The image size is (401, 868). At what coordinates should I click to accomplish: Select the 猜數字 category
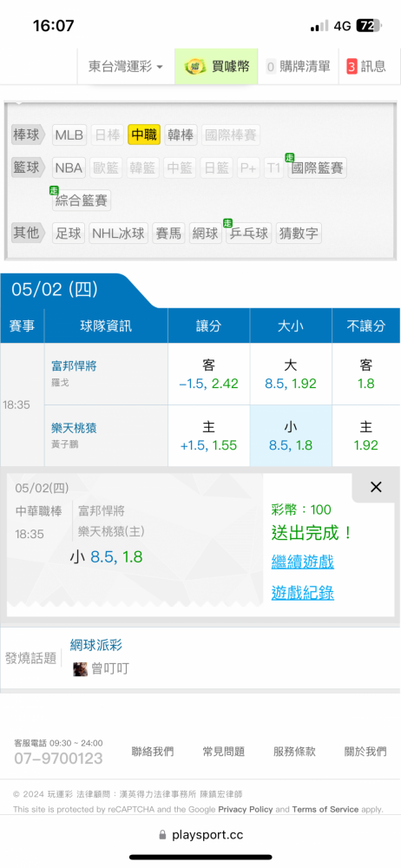(x=299, y=233)
